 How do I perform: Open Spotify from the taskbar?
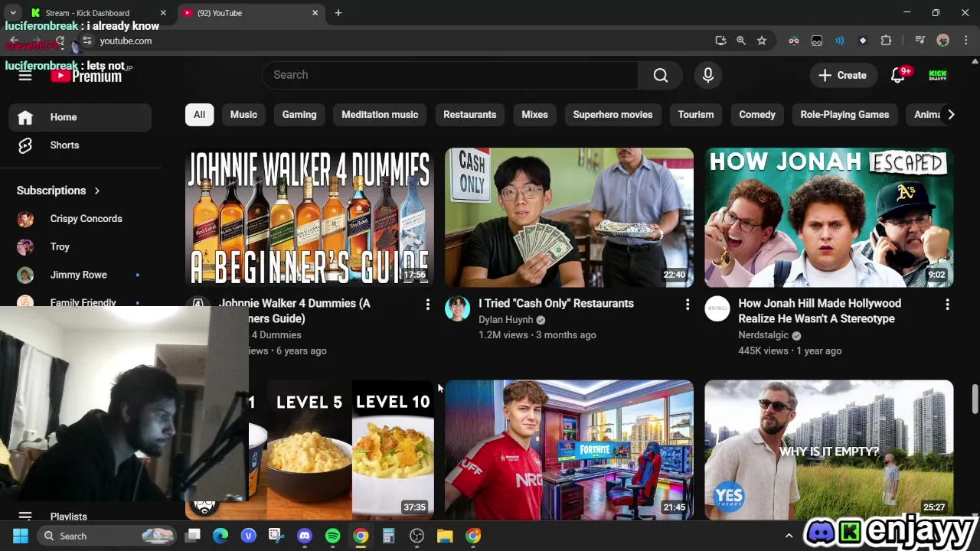pos(332,536)
